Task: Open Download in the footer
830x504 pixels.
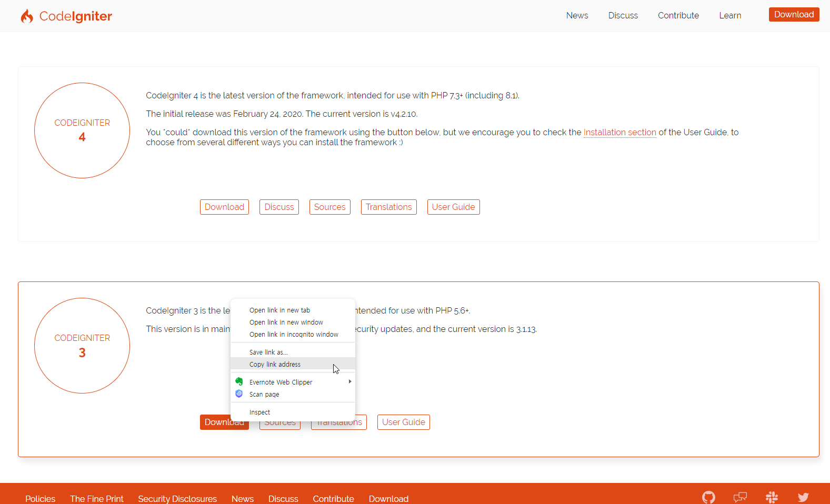Action: point(388,499)
